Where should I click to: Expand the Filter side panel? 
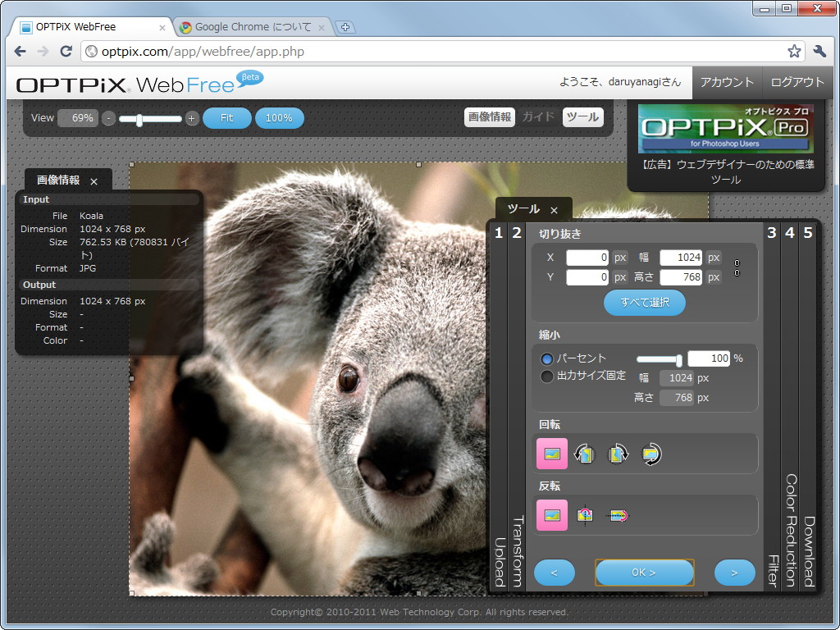click(x=771, y=566)
